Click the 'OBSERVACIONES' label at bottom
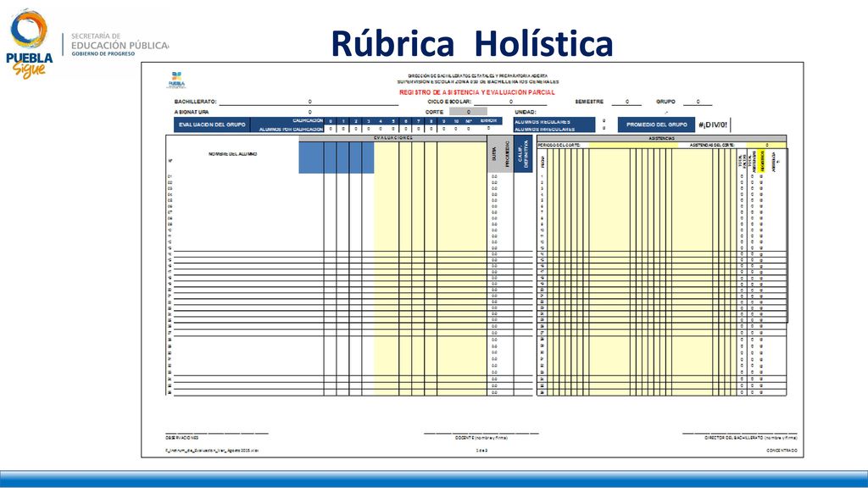 coord(181,438)
